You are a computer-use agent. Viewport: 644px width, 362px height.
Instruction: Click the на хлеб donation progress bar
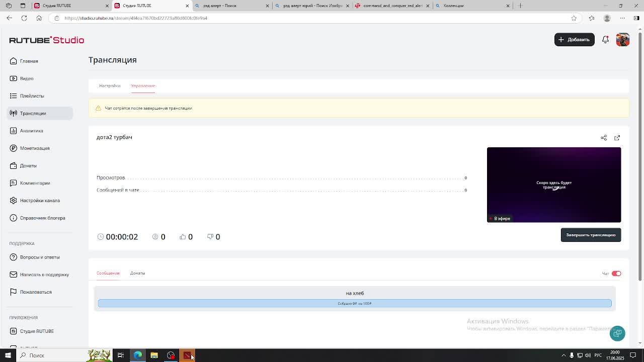[x=355, y=303]
